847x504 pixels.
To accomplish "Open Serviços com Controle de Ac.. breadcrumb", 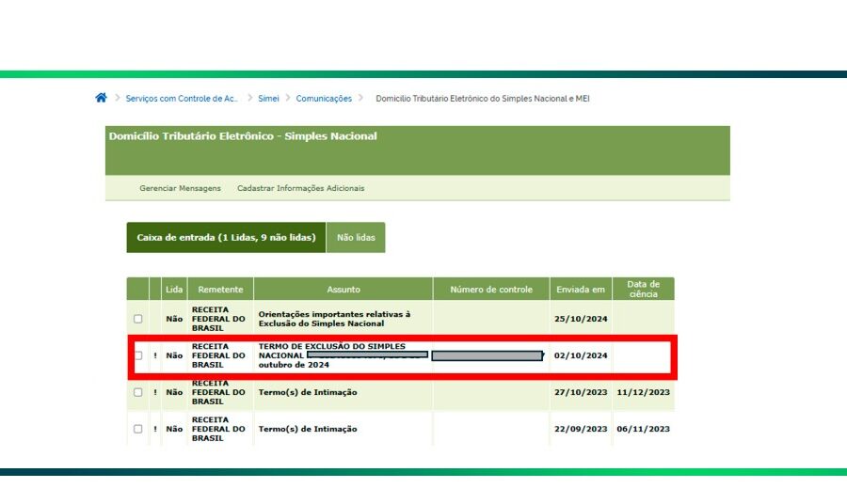I will coord(182,98).
